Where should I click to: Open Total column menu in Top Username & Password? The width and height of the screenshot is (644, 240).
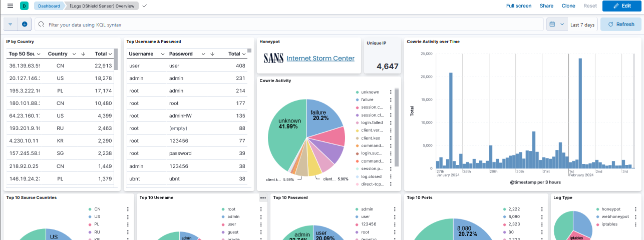coord(244,54)
